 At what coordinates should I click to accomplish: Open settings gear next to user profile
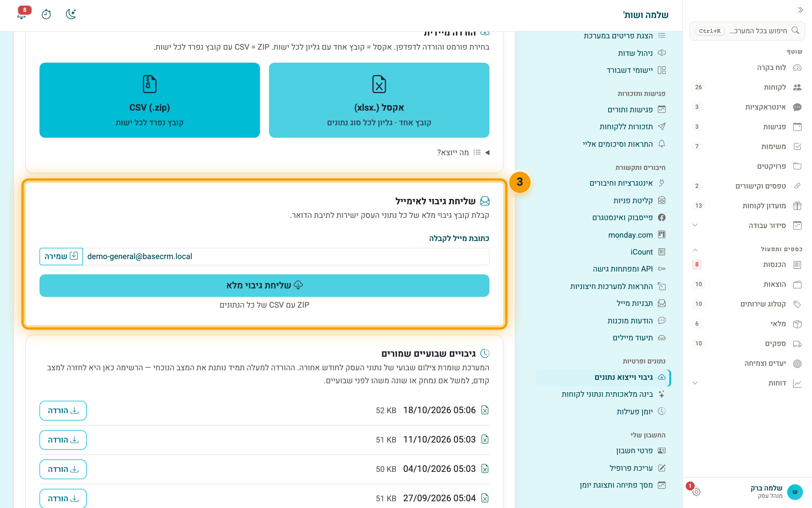[x=696, y=492]
